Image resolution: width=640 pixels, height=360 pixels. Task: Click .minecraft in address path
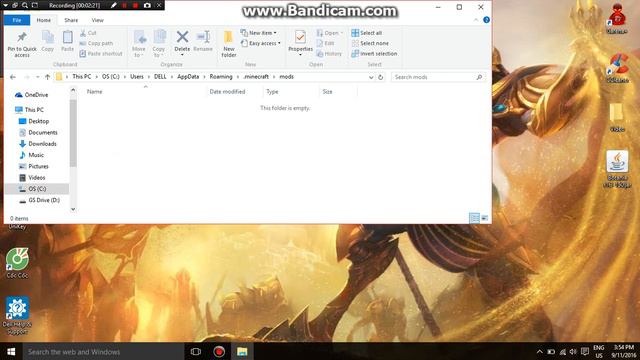[256, 76]
